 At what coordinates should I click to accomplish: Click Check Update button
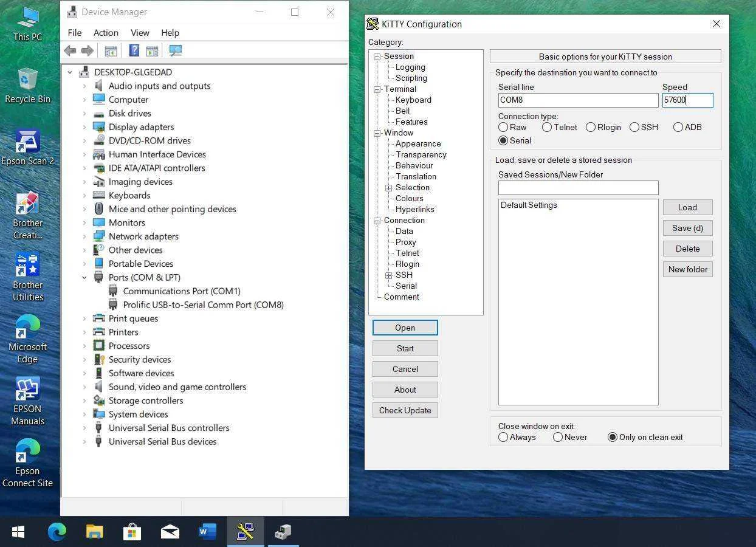click(405, 410)
